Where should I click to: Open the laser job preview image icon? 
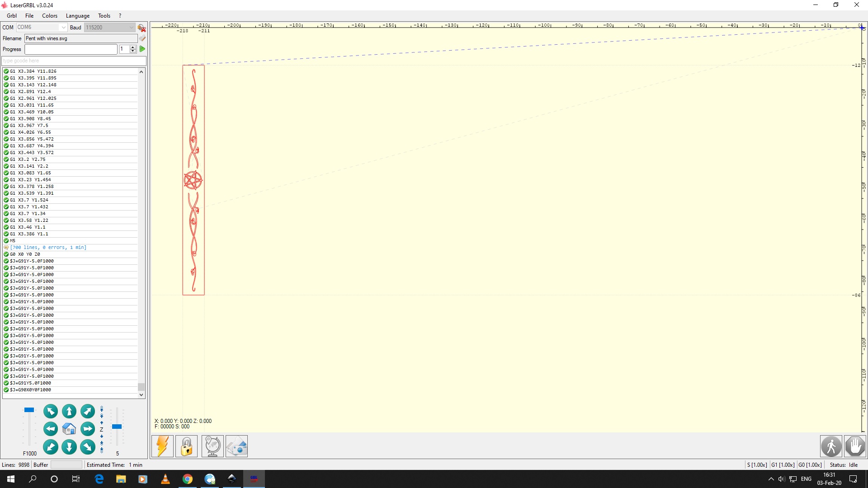click(236, 446)
